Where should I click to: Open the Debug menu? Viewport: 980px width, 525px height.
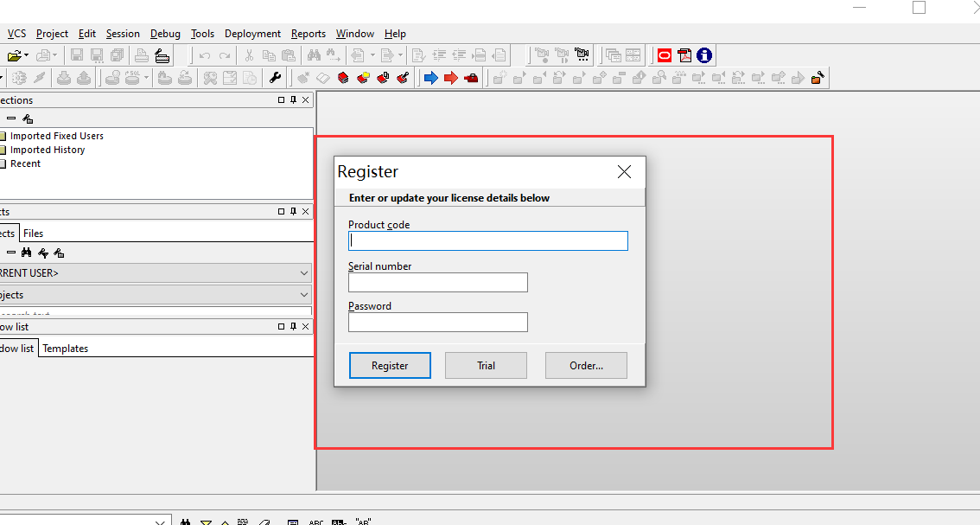coord(165,34)
